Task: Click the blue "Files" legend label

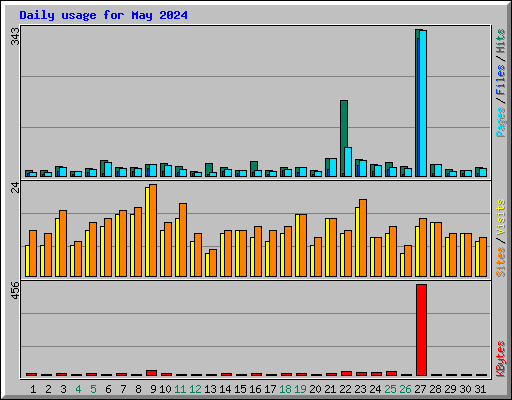Action: (501, 80)
